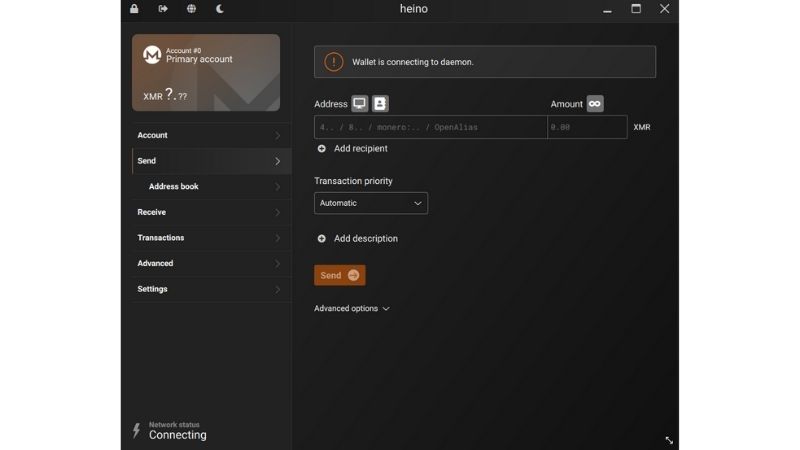Click the chevron beside Advanced

pos(278,263)
